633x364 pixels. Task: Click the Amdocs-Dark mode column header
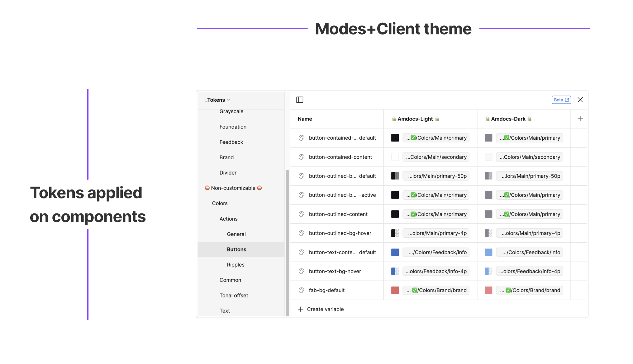pos(508,119)
